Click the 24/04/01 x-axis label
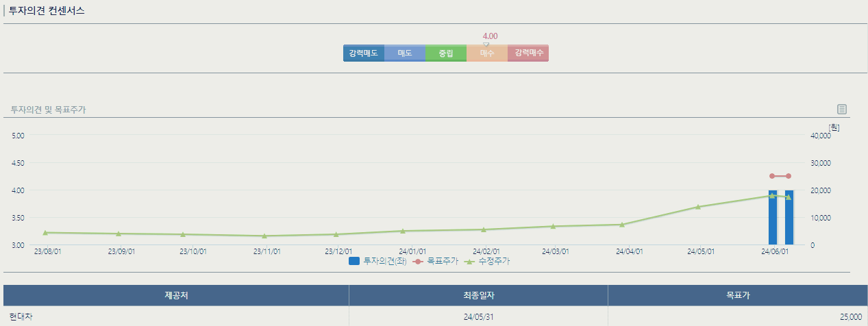Viewport: 868px width, 326px height. (x=630, y=251)
